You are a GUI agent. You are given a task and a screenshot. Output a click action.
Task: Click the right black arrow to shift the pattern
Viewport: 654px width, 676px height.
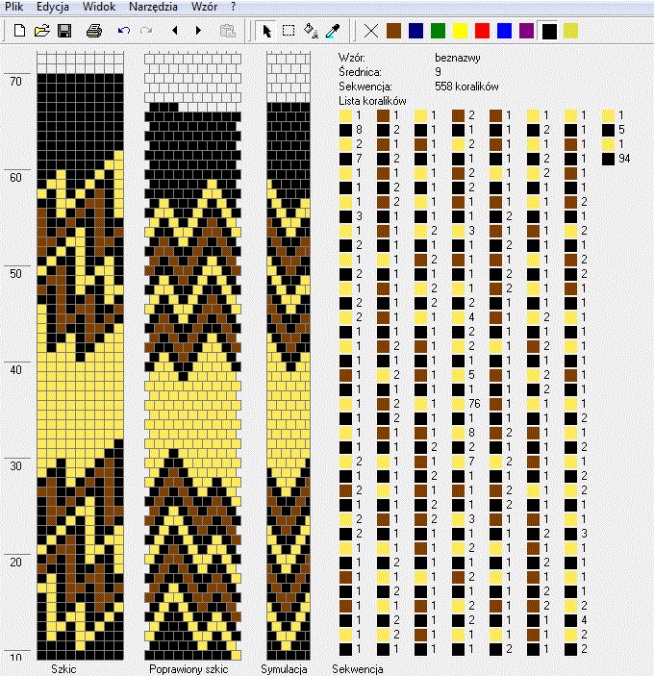(x=198, y=31)
